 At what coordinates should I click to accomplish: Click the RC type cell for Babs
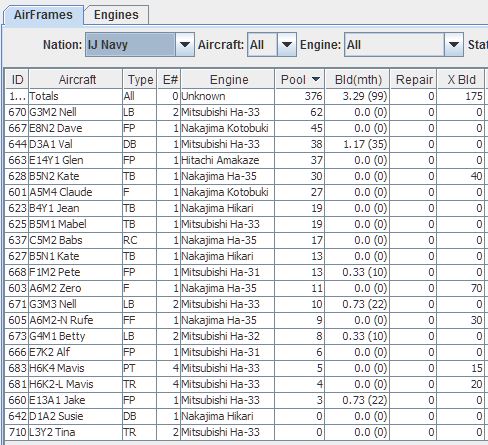pos(140,240)
